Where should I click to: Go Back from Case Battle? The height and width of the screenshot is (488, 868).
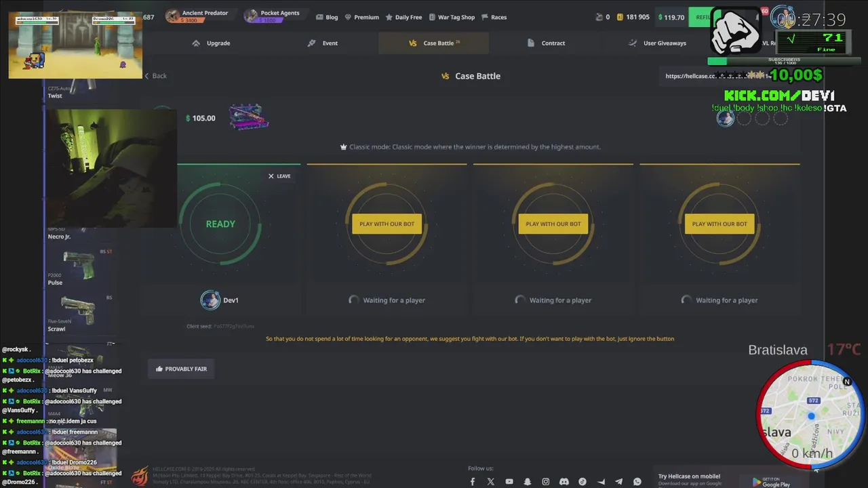[155, 76]
